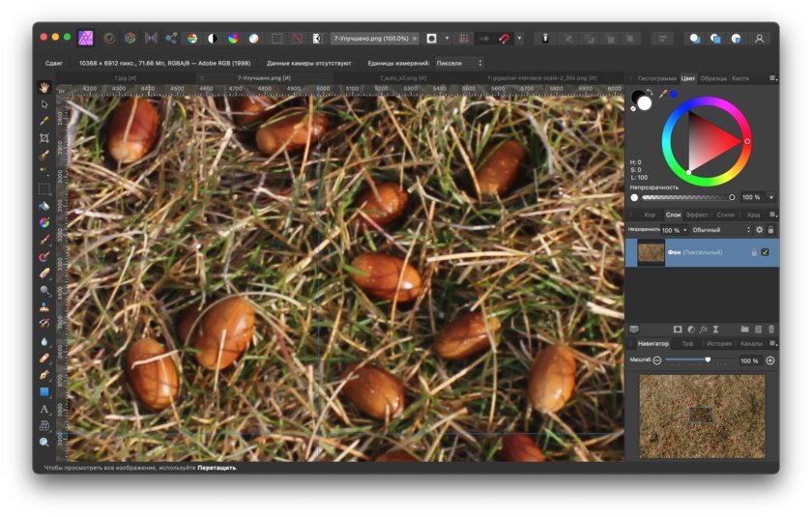The height and width of the screenshot is (517, 812).
Task: Open snapping options dropdown arrow
Action: [519, 39]
